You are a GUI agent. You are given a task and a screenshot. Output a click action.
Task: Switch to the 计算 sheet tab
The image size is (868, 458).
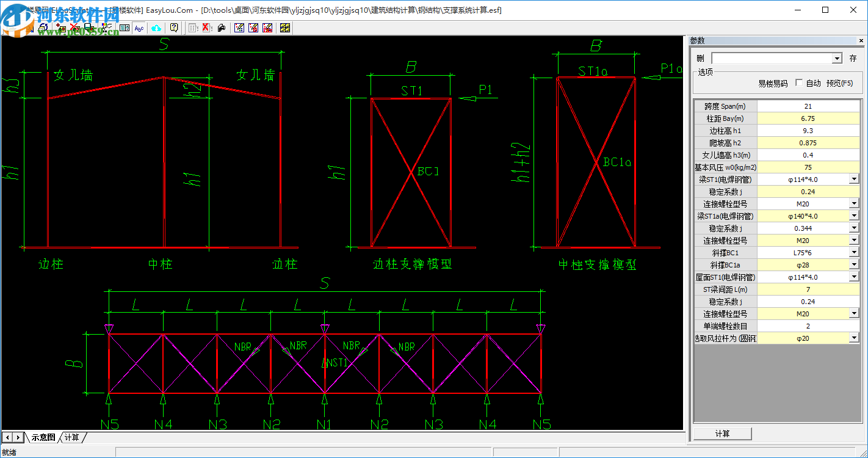pos(72,437)
